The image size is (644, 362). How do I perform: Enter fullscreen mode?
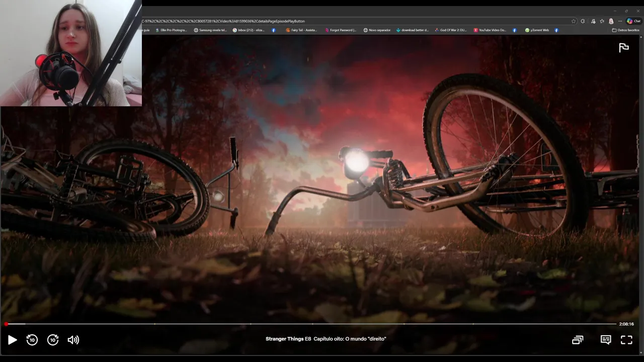[626, 340]
